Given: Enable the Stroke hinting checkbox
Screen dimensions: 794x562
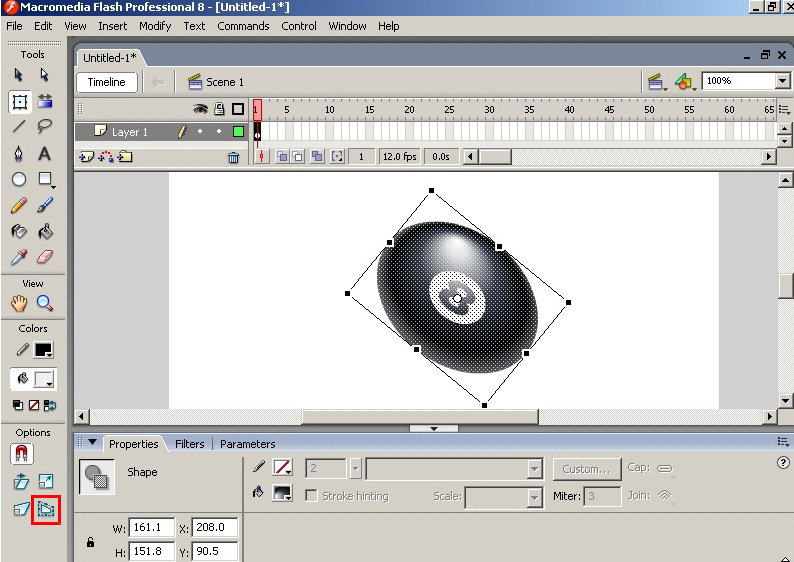Looking at the screenshot, I should [x=311, y=495].
